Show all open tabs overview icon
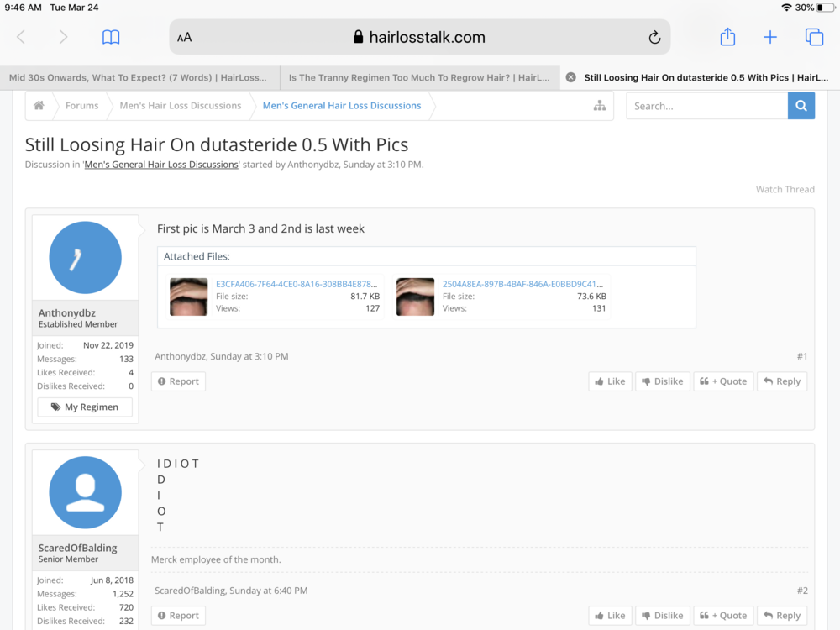The image size is (840, 630). pyautogui.click(x=813, y=37)
